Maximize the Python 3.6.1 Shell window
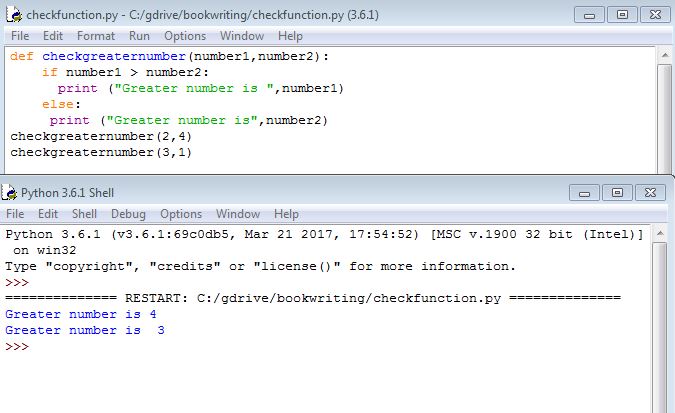Image resolution: width=675 pixels, height=413 pixels. point(617,193)
